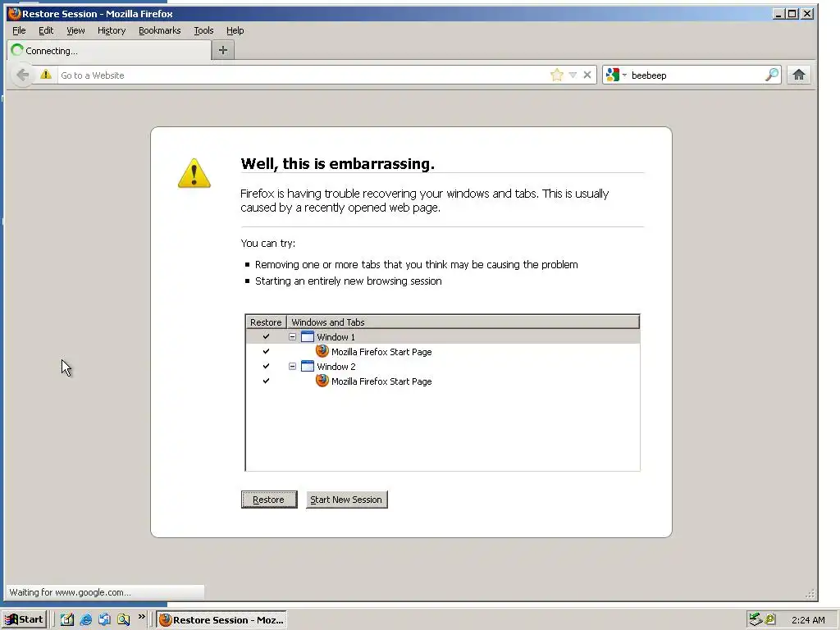Open the History menu
Viewport: 840px width, 630px height.
click(x=112, y=30)
